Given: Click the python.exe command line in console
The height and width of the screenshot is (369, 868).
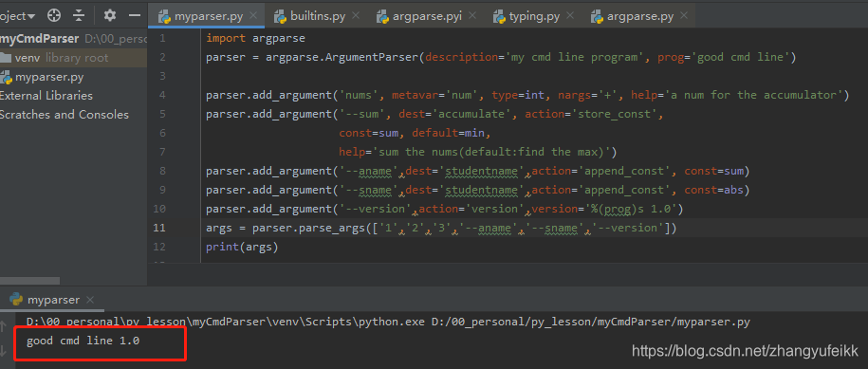Looking at the screenshot, I should (x=388, y=322).
